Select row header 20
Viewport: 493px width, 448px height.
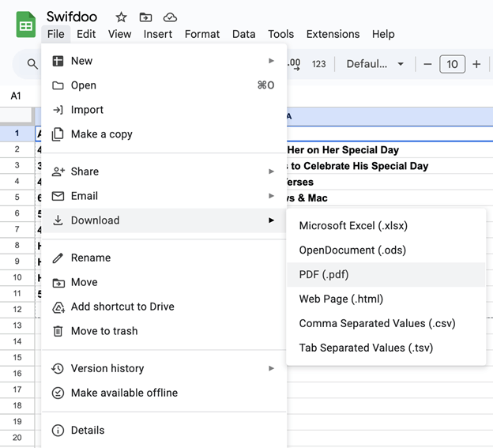point(17,438)
